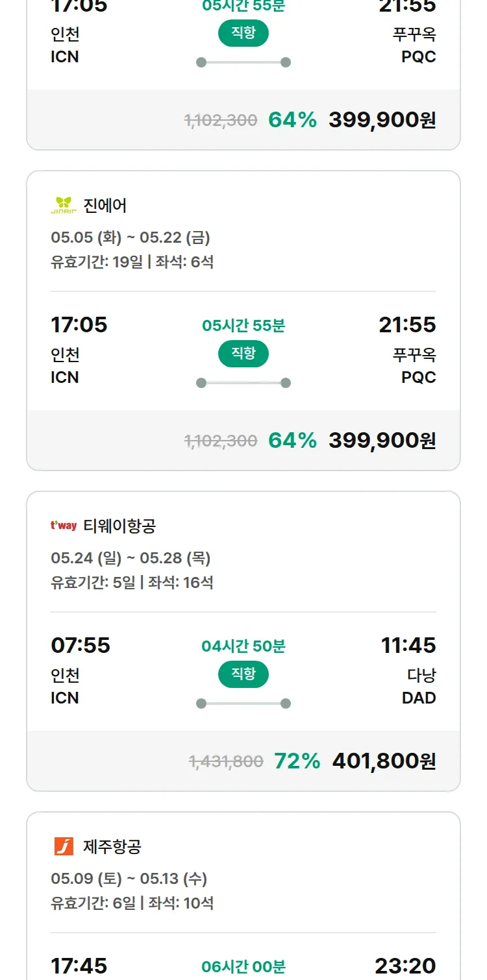Click the 다낭 DAD arrival destination
The image size is (487, 980).
[420, 687]
